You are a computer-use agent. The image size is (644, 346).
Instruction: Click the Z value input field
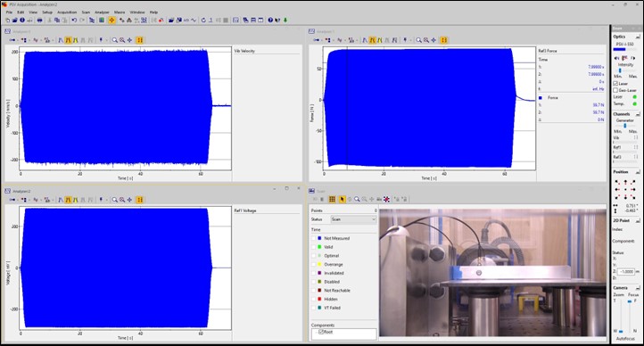click(x=626, y=272)
